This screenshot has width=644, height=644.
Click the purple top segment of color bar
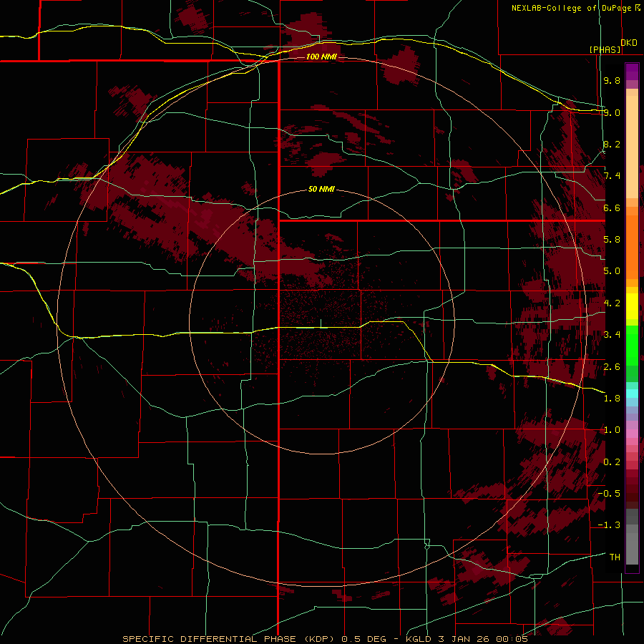click(x=632, y=72)
